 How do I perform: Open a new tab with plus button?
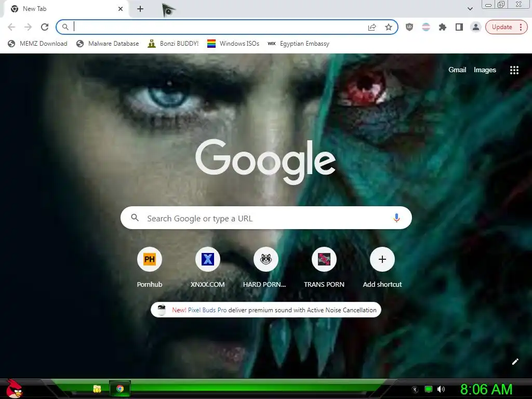[x=140, y=9]
